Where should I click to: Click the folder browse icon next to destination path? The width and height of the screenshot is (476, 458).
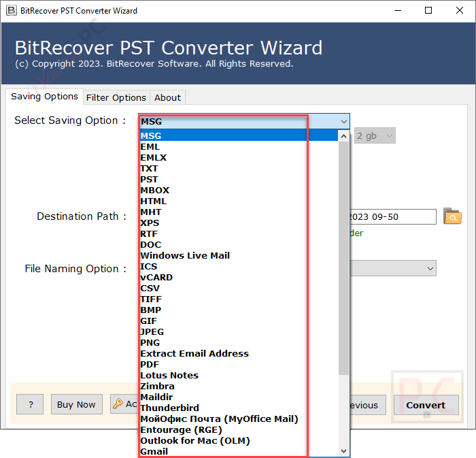(x=452, y=216)
